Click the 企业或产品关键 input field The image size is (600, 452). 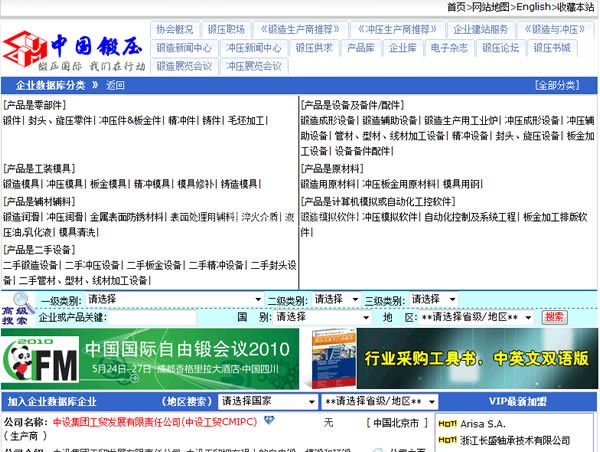pyautogui.click(x=152, y=317)
